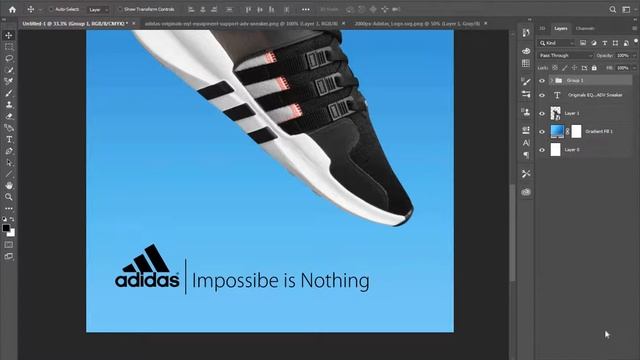Viewport: 640px width, 360px height.
Task: Filter layers by type layers icon
Action: click(x=604, y=43)
